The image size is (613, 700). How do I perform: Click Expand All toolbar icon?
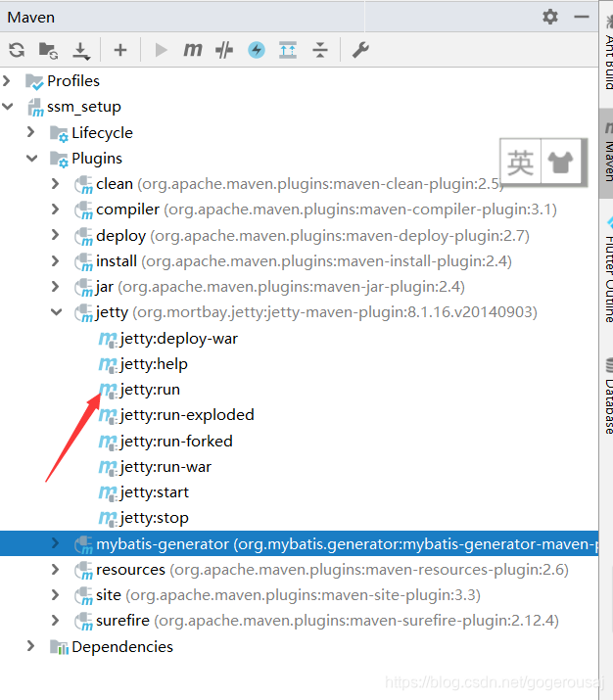[x=288, y=50]
